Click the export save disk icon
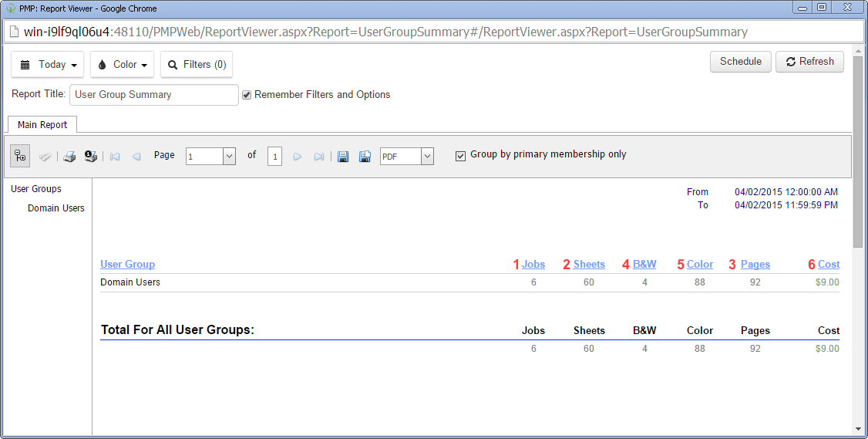868x439 pixels. [343, 157]
